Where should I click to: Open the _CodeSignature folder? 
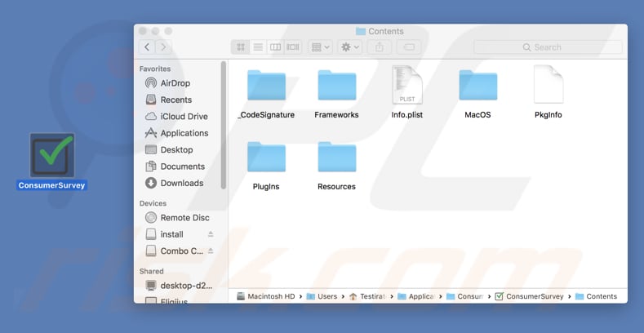(x=266, y=87)
